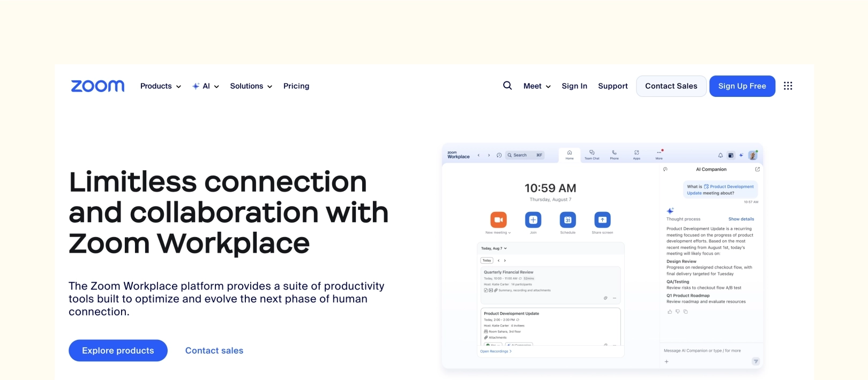Click the Sign Up Free button
868x380 pixels.
pos(742,86)
